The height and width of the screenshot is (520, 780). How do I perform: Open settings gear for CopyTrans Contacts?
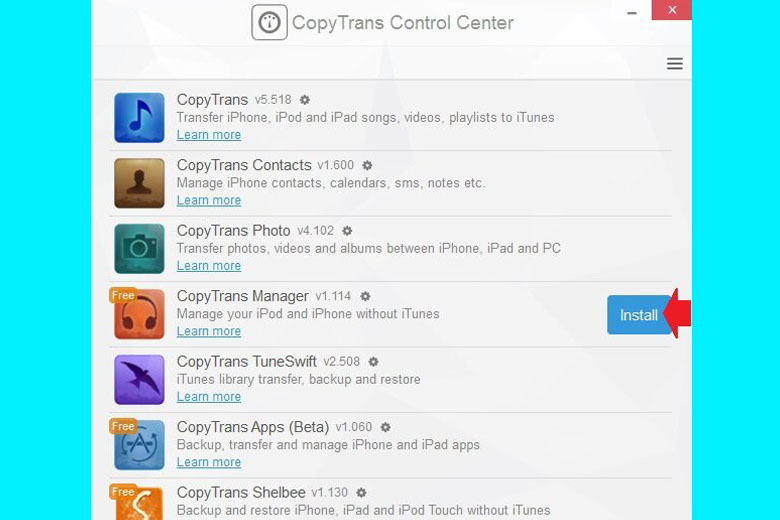point(367,165)
